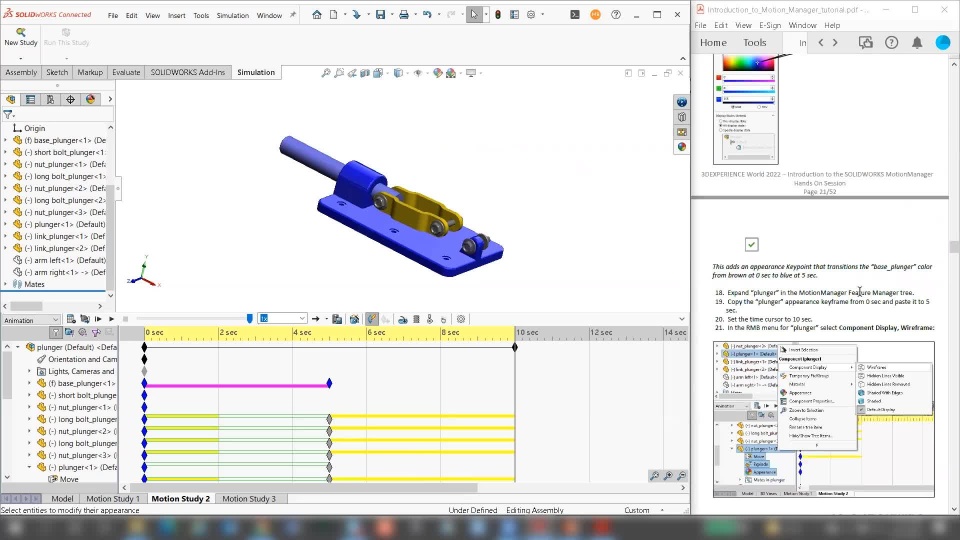Open the DisplayManager color ball tab
Screen dimensions: 960x540
[x=90, y=99]
